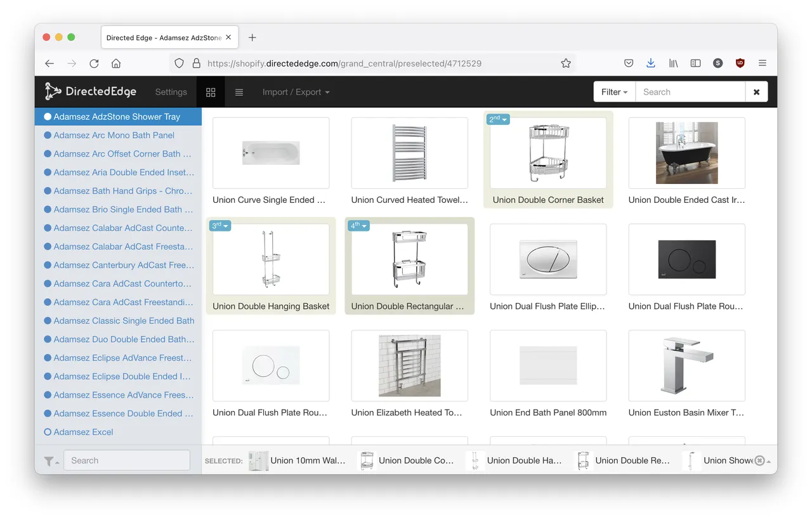Open the sidebar funnel filter icon
Image resolution: width=812 pixels, height=520 pixels.
point(51,461)
